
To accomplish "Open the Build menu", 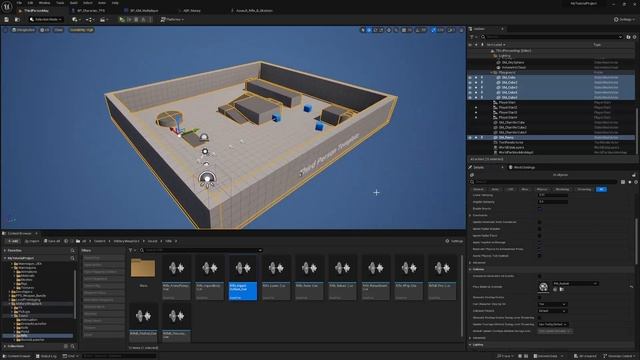I will click(x=73, y=3).
